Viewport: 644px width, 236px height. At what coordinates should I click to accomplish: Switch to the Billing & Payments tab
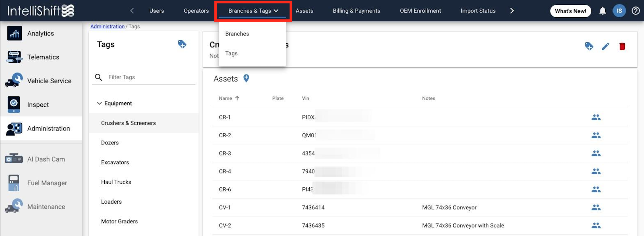pyautogui.click(x=357, y=11)
